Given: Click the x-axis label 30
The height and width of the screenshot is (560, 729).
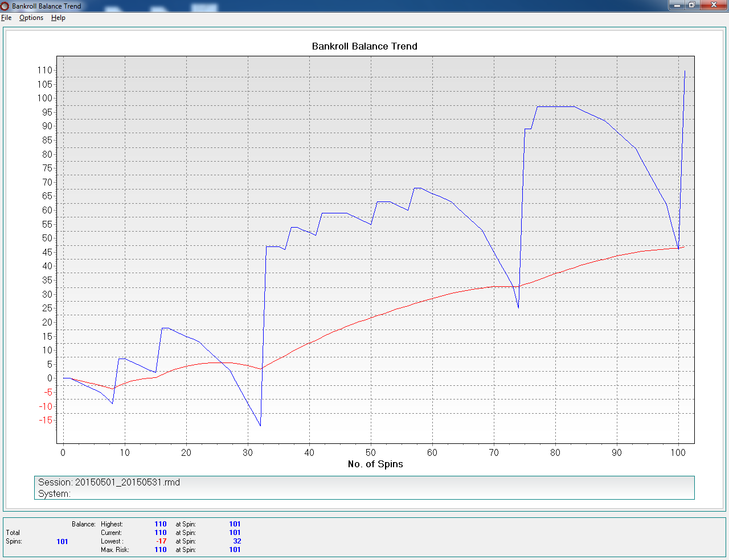Looking at the screenshot, I should click(x=248, y=452).
